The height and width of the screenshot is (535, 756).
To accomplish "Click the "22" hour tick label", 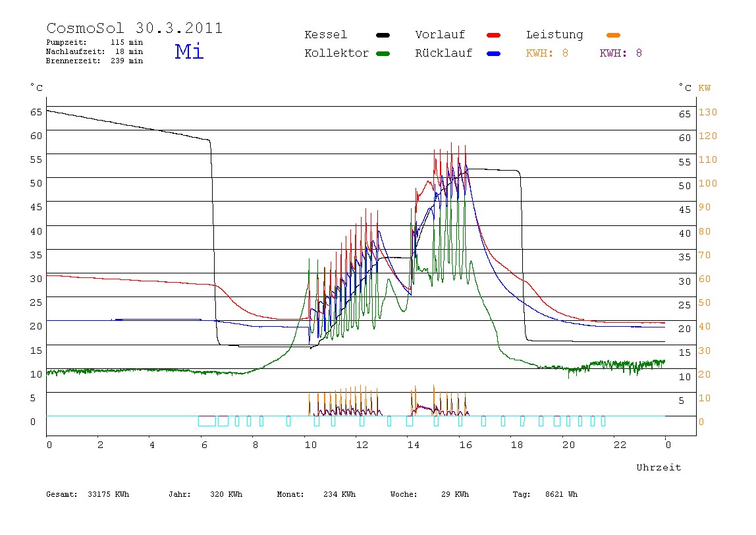I will point(620,445).
